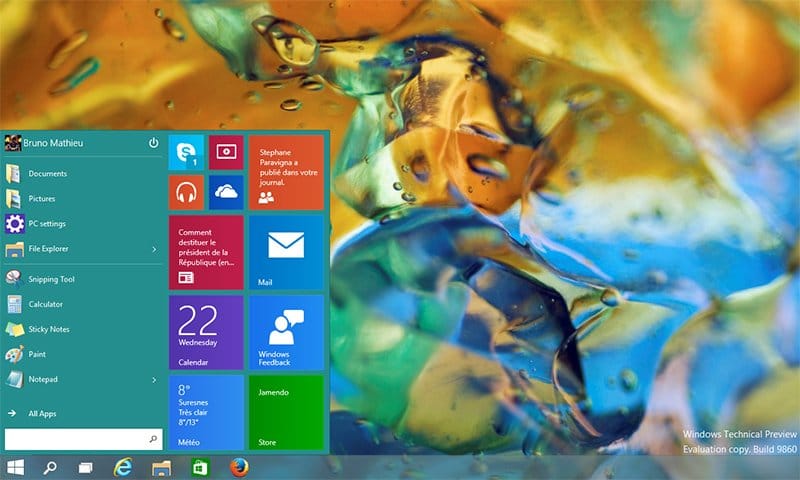Screen dimensions: 800x480
Task: Open the Store tile showing Jamendo
Action: pyautogui.click(x=286, y=413)
